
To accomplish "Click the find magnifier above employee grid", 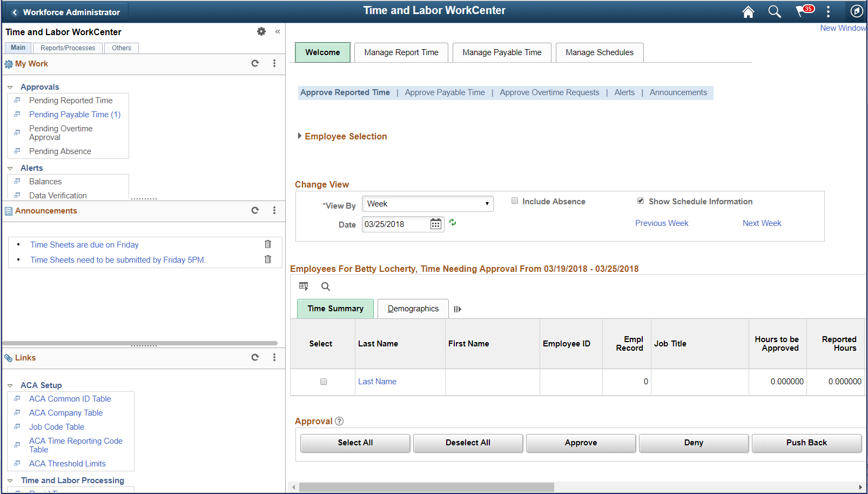I will pyautogui.click(x=326, y=286).
